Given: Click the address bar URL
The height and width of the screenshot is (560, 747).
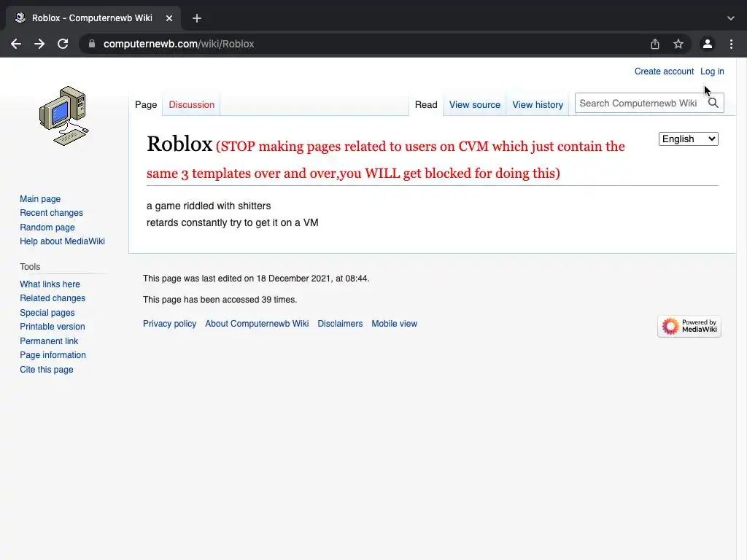Looking at the screenshot, I should [179, 44].
